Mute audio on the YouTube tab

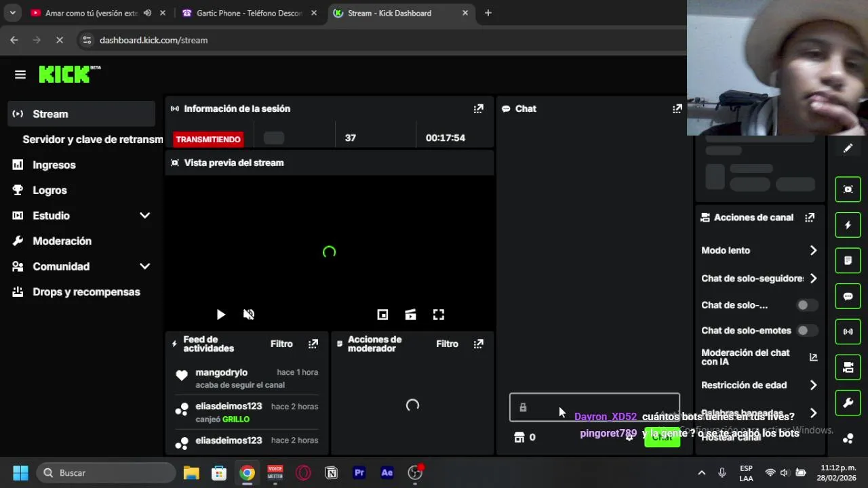click(x=147, y=13)
